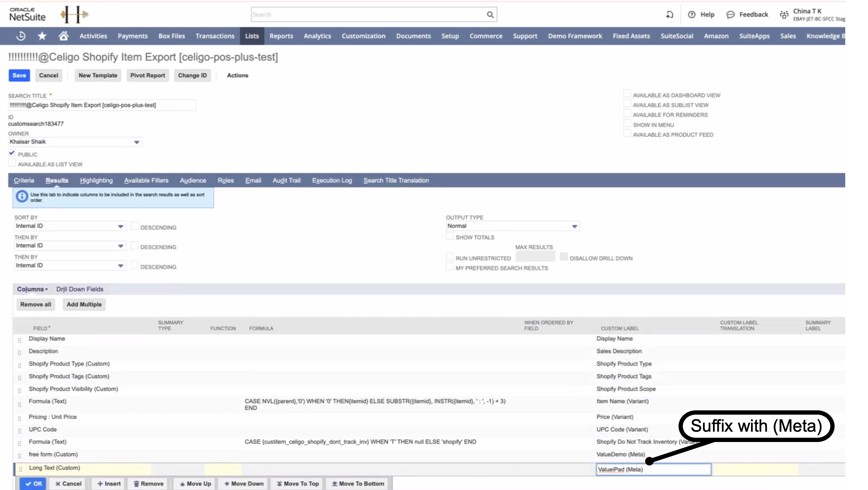Open the Actions menu
The width and height of the screenshot is (868, 490).
[237, 75]
